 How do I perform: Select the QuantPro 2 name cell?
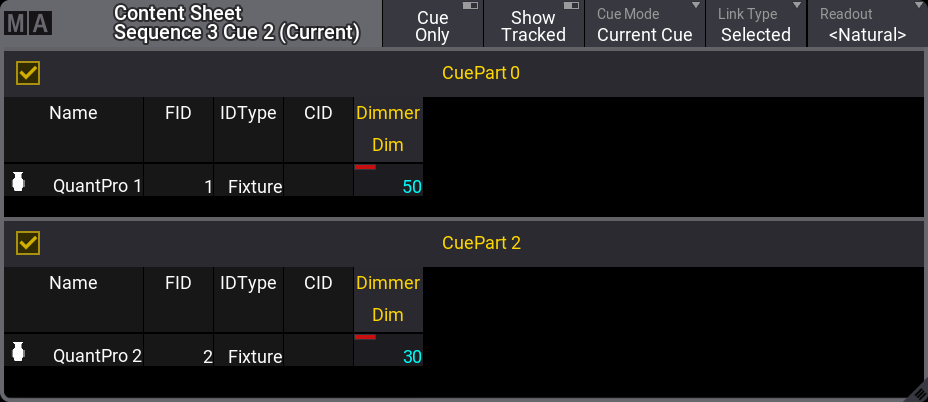(x=74, y=350)
